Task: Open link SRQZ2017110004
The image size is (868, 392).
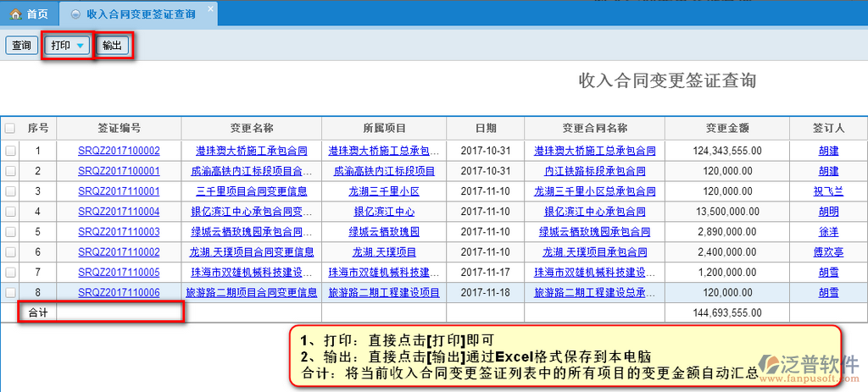Action: [x=119, y=212]
